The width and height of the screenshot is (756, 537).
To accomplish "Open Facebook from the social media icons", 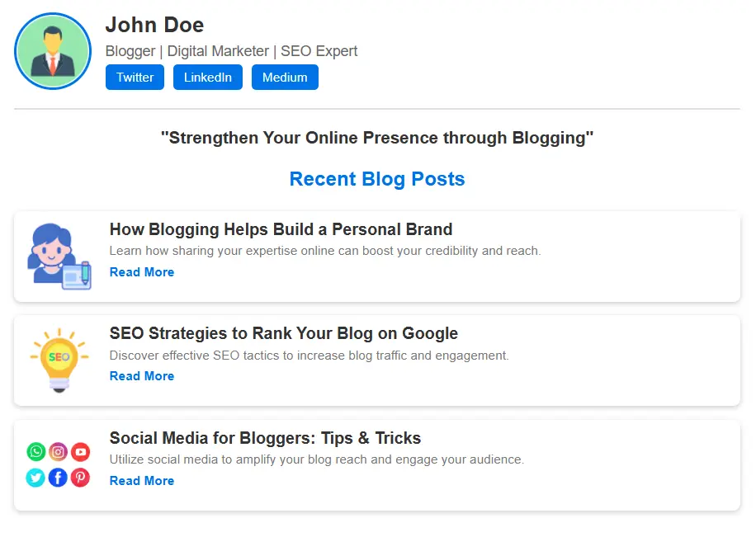I will [x=58, y=478].
